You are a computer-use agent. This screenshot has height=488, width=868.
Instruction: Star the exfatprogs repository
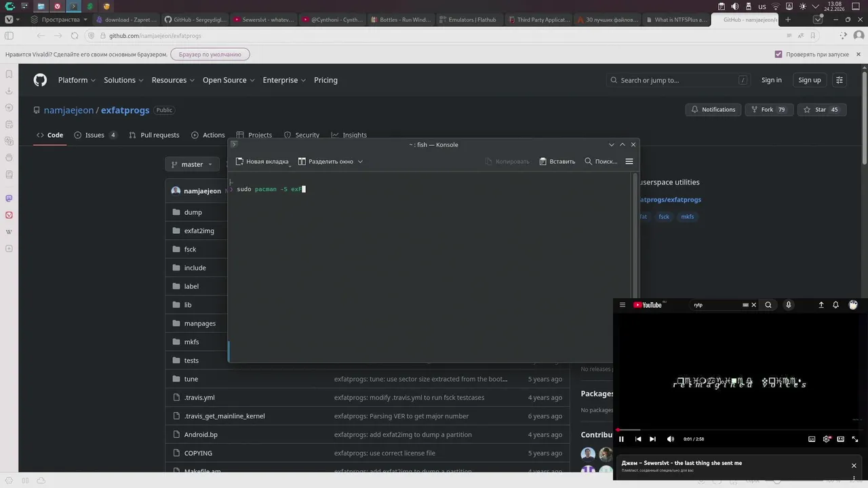point(821,110)
